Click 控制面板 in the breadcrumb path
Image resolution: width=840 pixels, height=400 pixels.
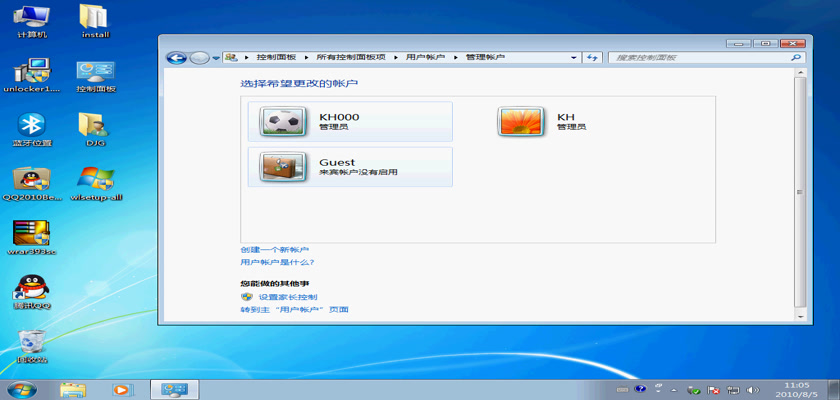click(275, 58)
